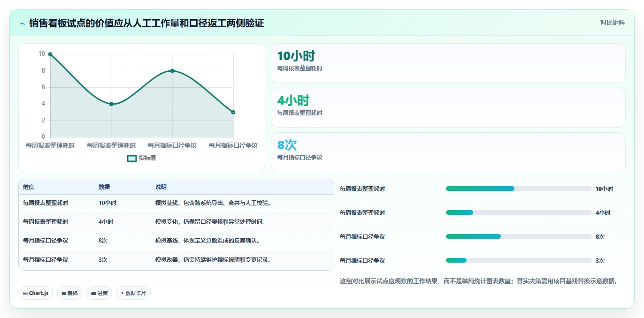The width and height of the screenshot is (644, 318).
Task: Click the 10小时 cell in the table
Action: [x=107, y=203]
